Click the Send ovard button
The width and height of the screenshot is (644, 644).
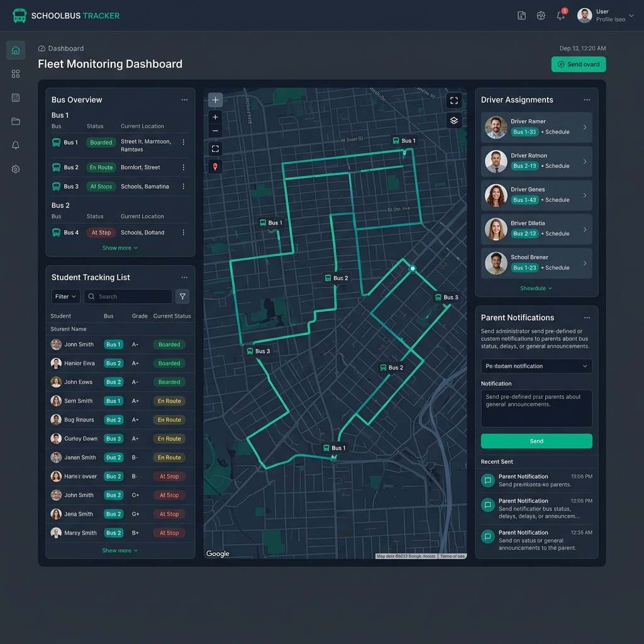pos(579,64)
